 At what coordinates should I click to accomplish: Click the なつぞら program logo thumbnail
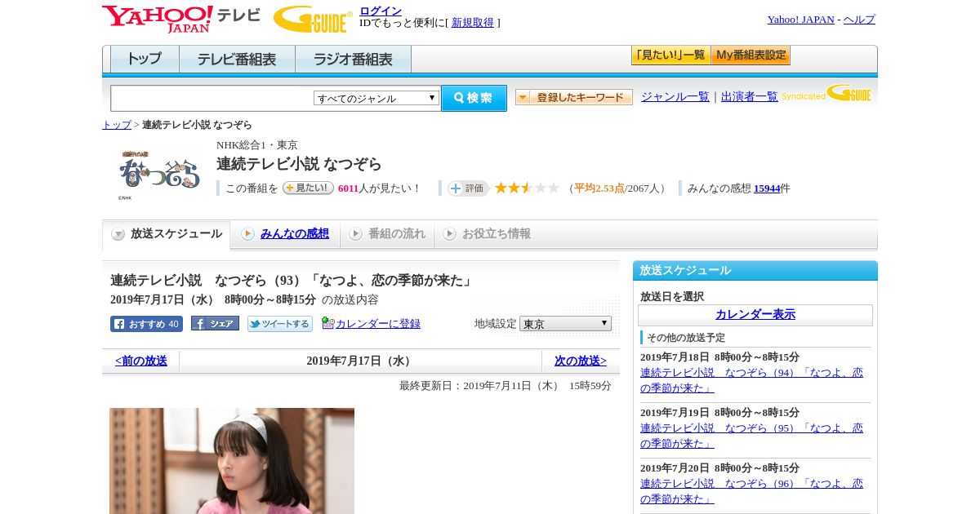coord(159,174)
